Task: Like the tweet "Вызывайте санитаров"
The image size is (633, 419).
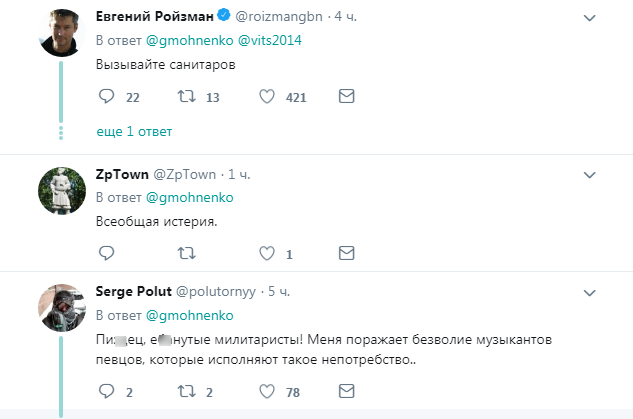Action: pyautogui.click(x=267, y=97)
